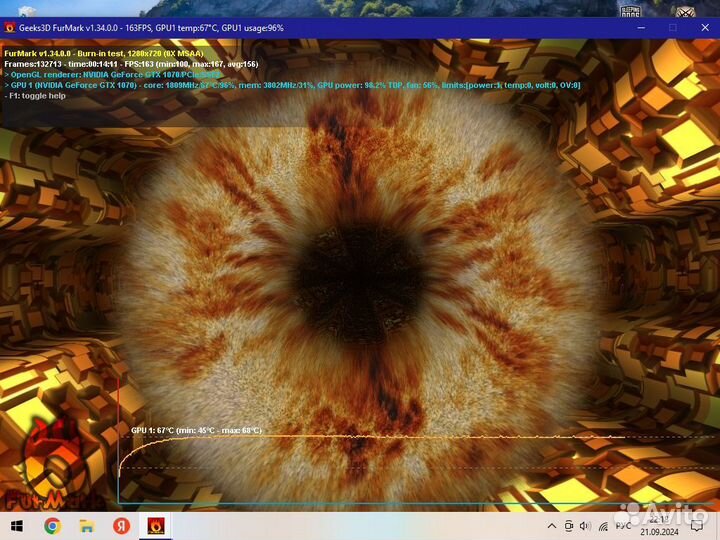Viewport: 720px width, 540px height.
Task: Click the Windows Start button
Action: coord(17,525)
